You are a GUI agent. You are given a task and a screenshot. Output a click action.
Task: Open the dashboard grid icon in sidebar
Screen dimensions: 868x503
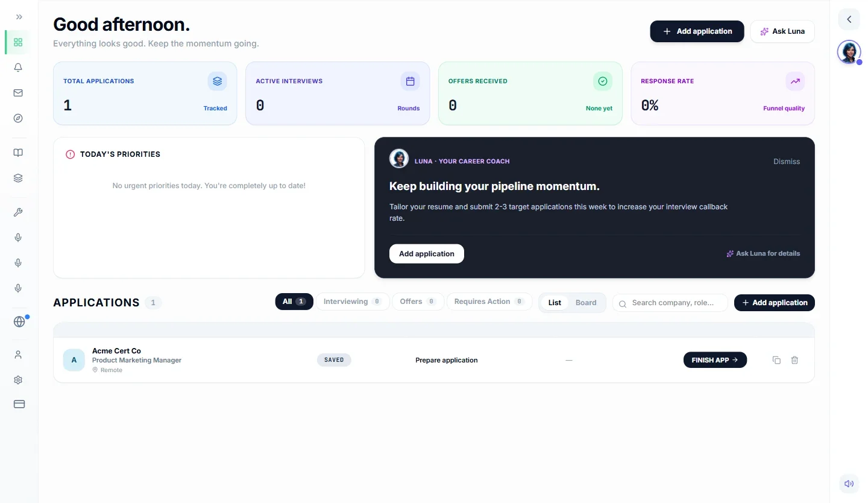click(x=18, y=42)
